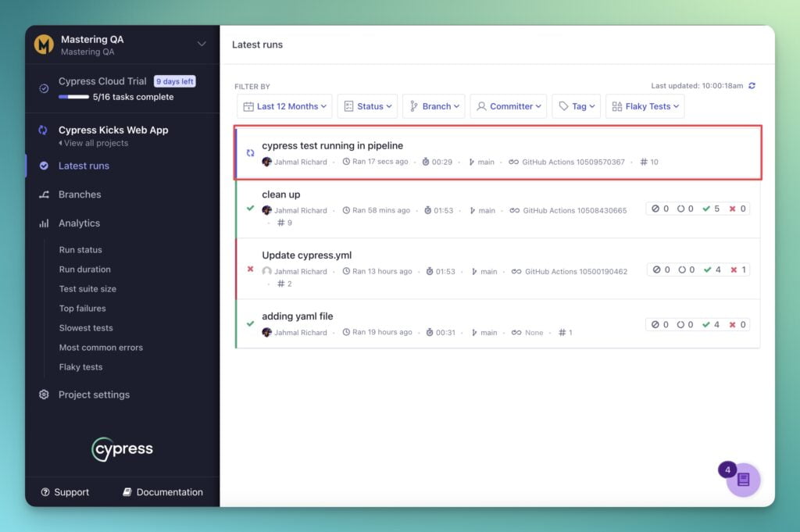800x532 pixels.
Task: Open run cypress test running in pipeline
Action: coord(332,146)
